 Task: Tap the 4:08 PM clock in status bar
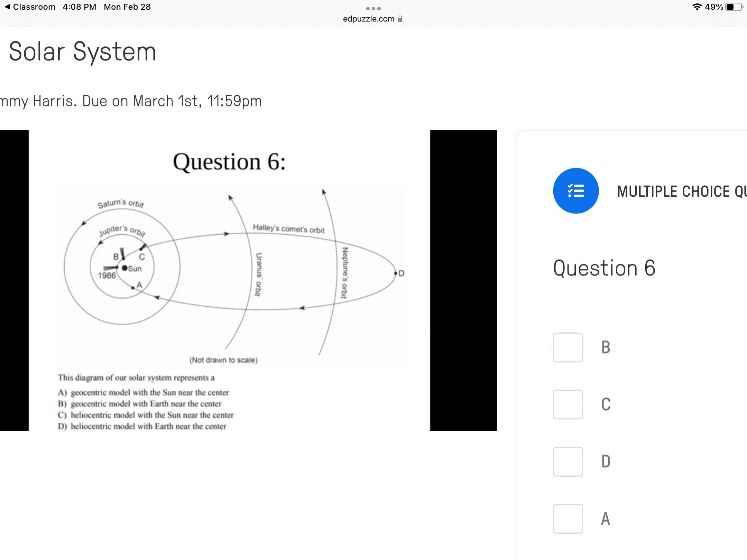[80, 7]
